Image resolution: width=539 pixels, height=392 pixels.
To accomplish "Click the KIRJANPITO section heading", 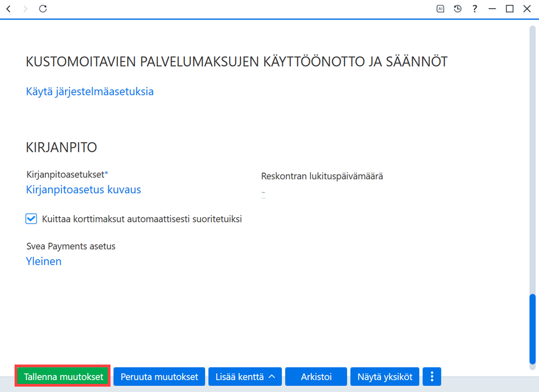I will coord(61,147).
